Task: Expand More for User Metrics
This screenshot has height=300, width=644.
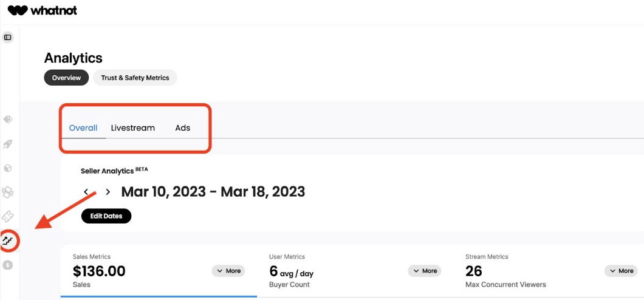Action: click(x=425, y=271)
